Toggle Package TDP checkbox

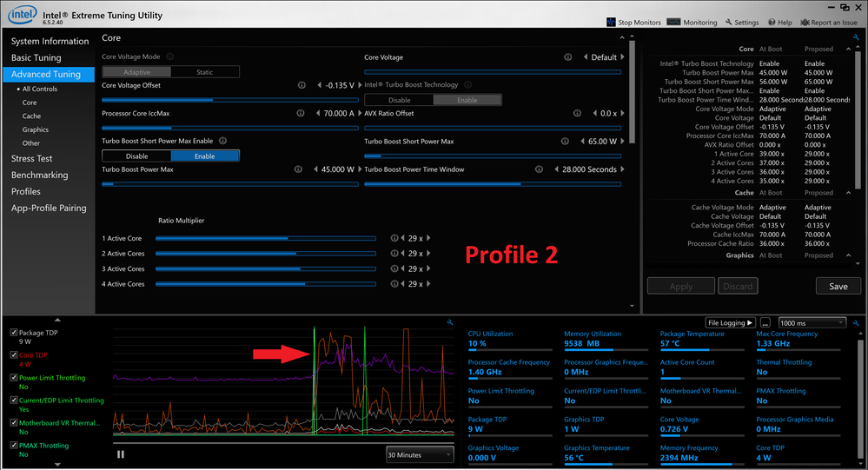pos(14,333)
